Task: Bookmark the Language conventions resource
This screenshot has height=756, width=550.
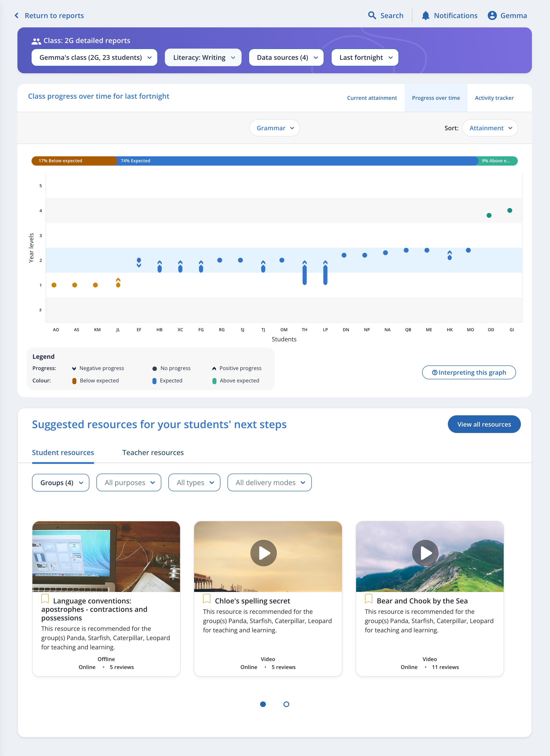Action: tap(45, 599)
